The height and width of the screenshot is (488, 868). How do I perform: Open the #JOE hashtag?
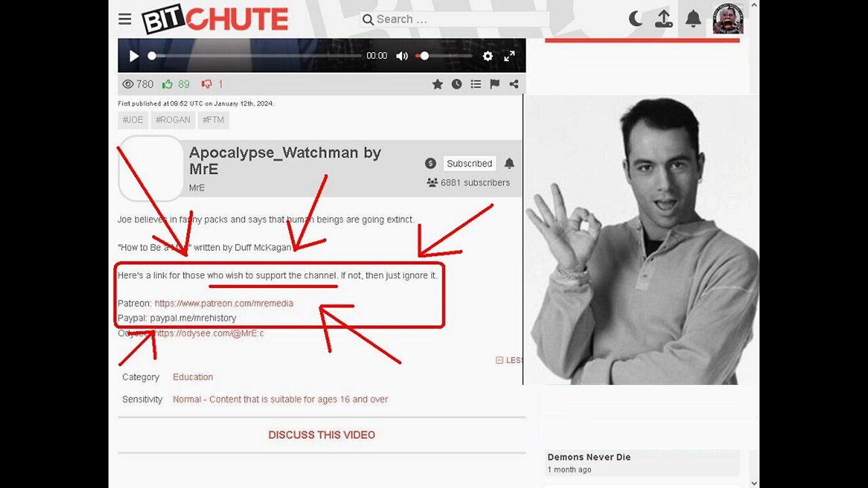pos(132,120)
